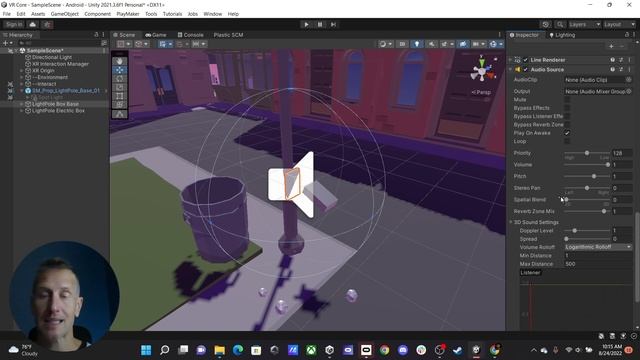Expand the Line Renderer component
Screen dimensions: 640x360
pyautogui.click(x=510, y=60)
